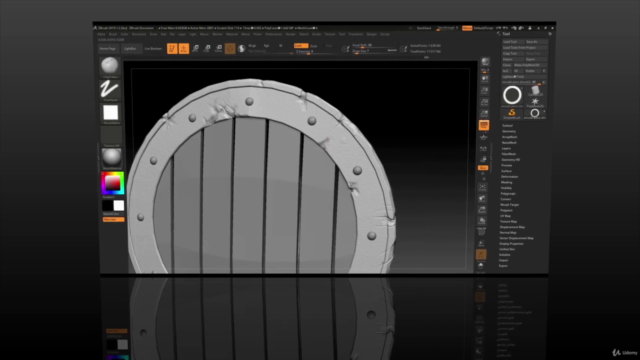Click the Copy Tool button

tap(513, 53)
